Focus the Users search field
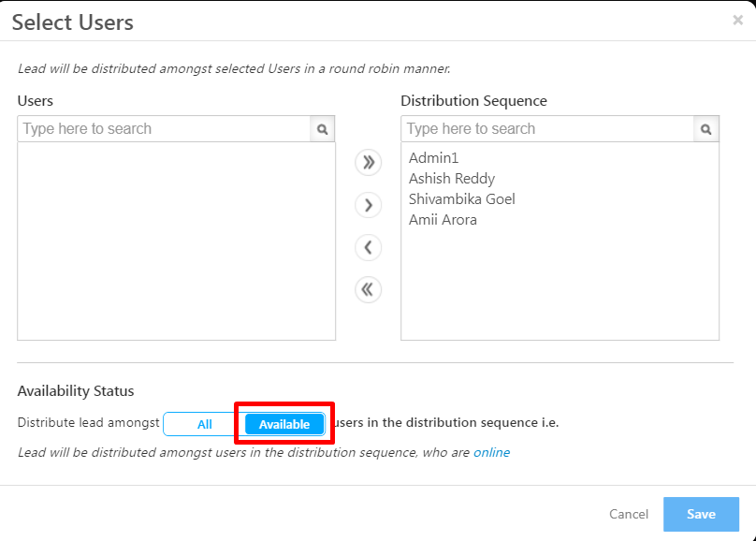The image size is (756, 541). 164,129
